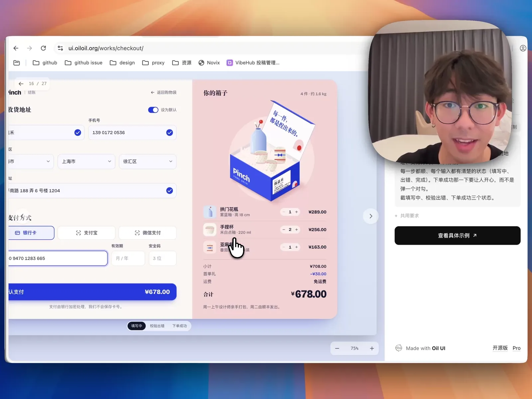Switch to 校验出错 state tab
This screenshot has height=399, width=532.
157,326
